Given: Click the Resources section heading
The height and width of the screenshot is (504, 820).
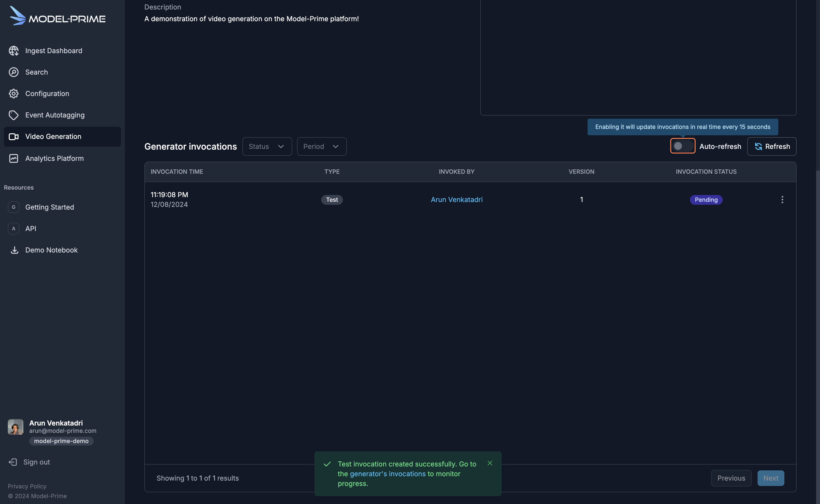Looking at the screenshot, I should point(19,188).
